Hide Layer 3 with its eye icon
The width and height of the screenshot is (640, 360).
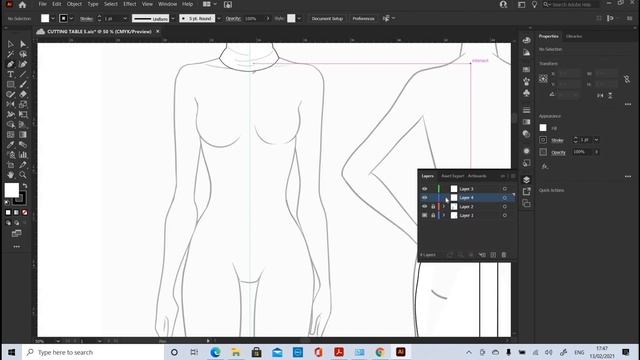[x=424, y=189]
